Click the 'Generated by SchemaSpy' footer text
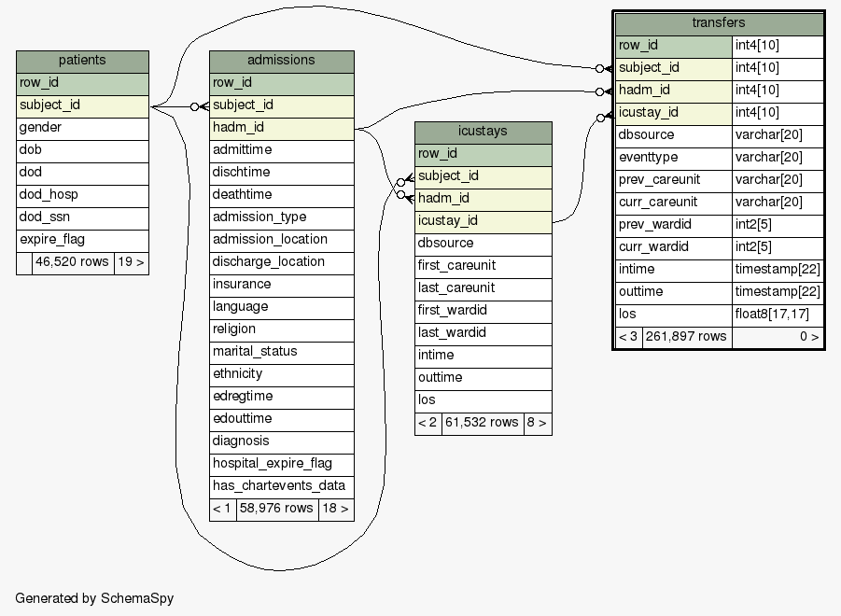This screenshot has height=616, width=841. click(94, 598)
